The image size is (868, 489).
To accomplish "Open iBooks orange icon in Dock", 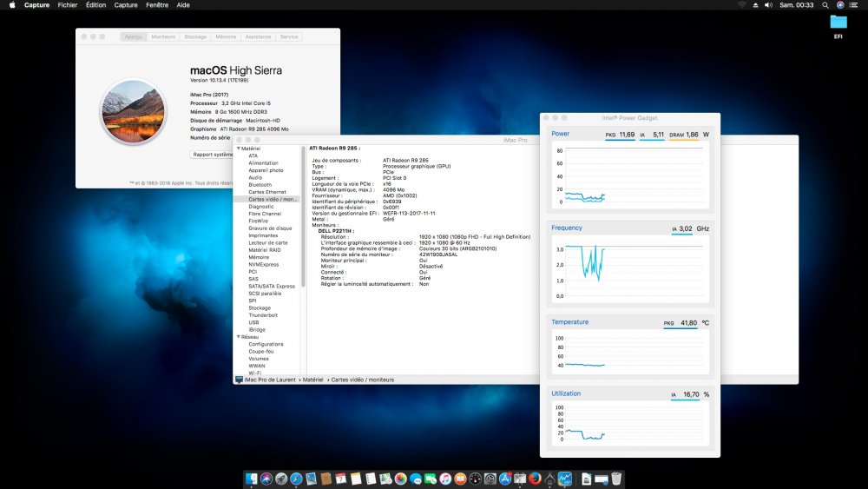I will pyautogui.click(x=460, y=479).
